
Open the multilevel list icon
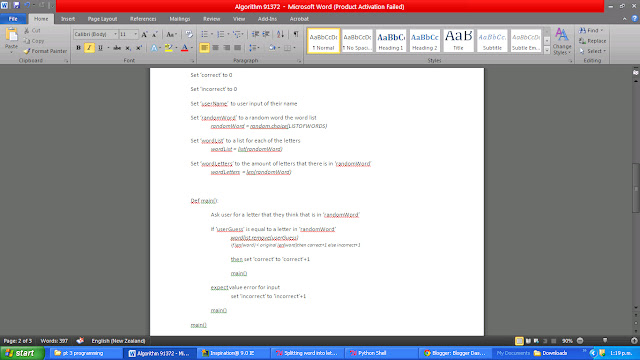click(237, 34)
